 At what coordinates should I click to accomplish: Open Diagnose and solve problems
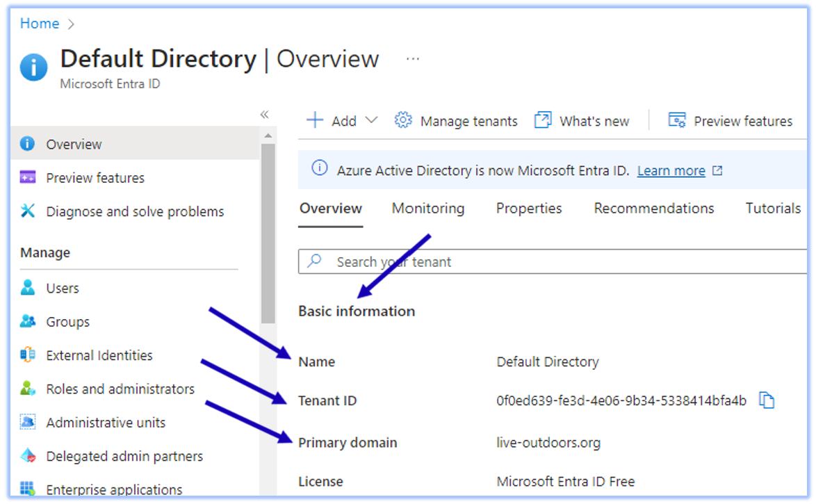coord(135,211)
